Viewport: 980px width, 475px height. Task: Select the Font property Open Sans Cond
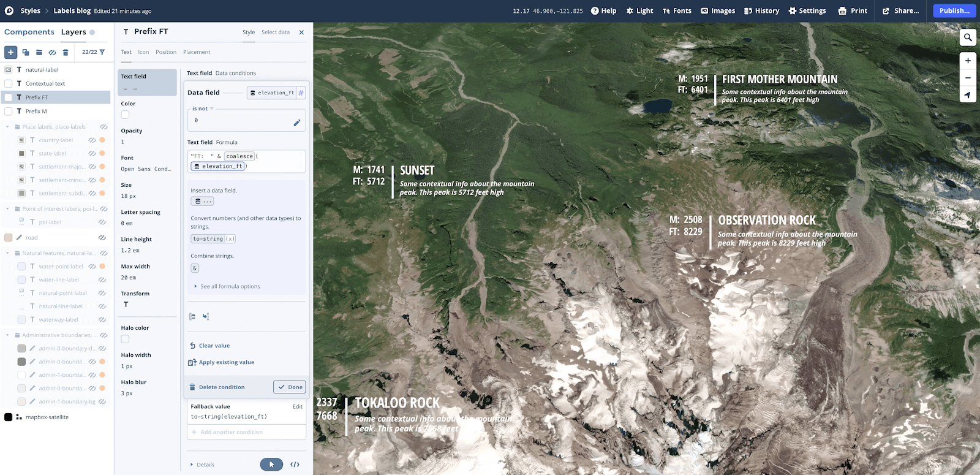[147, 164]
